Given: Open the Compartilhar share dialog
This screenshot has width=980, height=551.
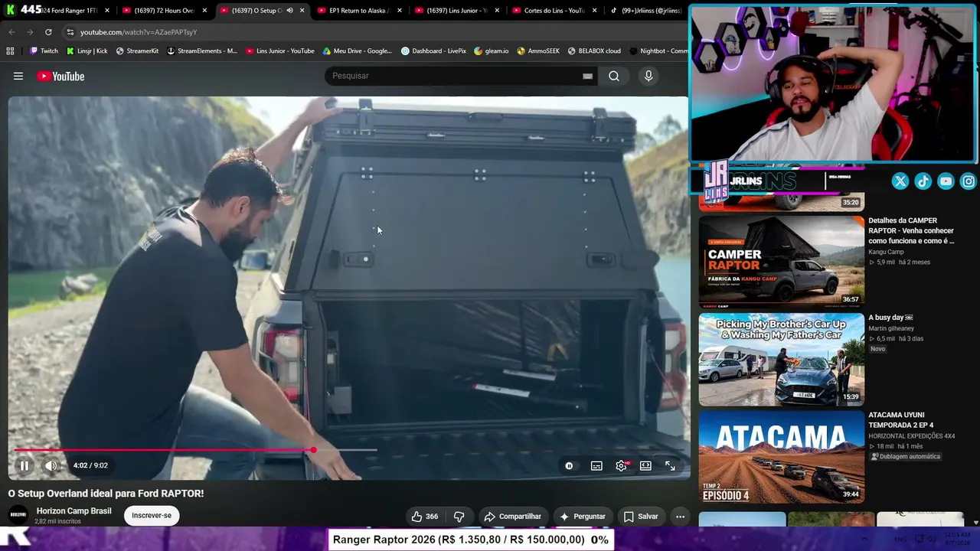Looking at the screenshot, I should pos(513,517).
